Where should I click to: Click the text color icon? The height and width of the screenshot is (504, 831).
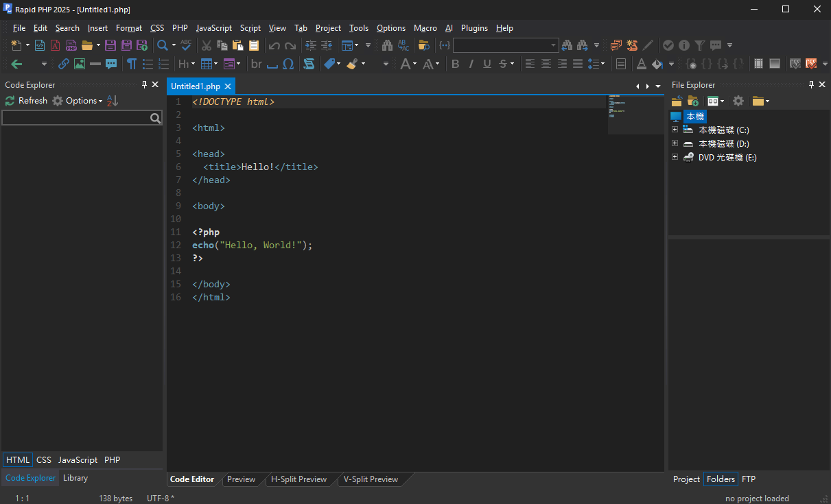[641, 64]
